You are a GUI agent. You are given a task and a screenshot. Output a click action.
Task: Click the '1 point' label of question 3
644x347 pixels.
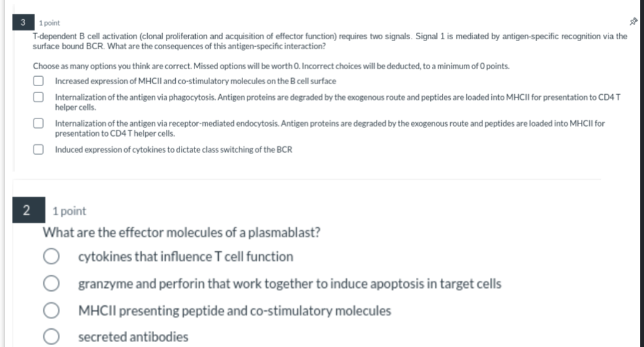click(x=49, y=23)
